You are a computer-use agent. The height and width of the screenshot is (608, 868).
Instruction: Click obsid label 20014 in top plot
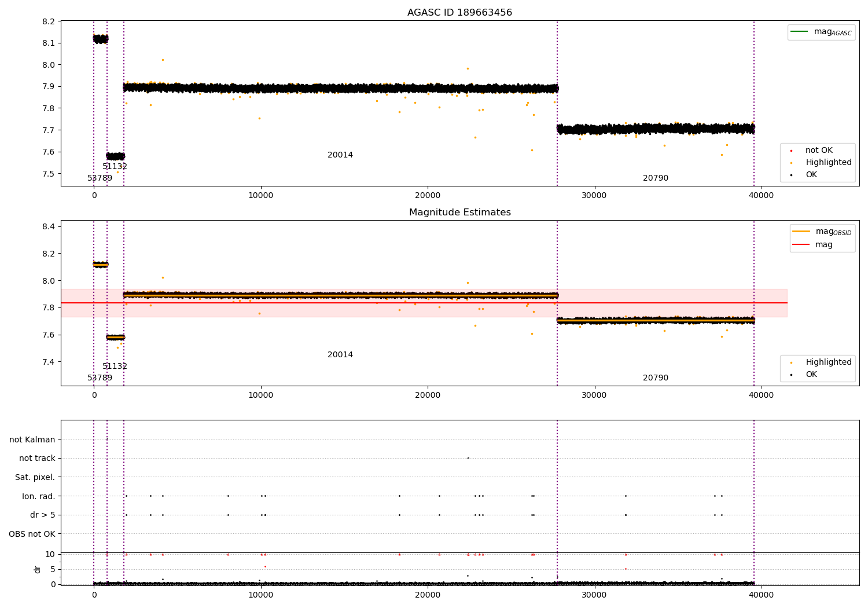(x=340, y=155)
